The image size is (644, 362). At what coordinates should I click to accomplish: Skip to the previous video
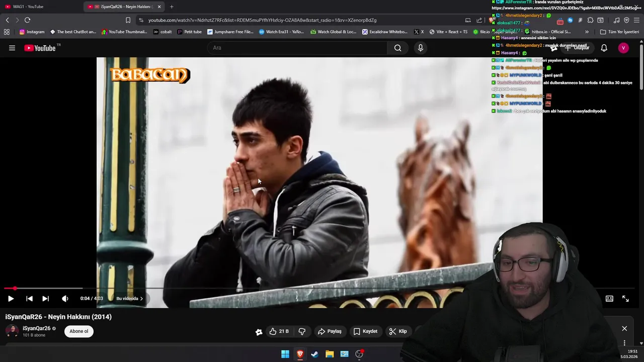click(x=29, y=299)
